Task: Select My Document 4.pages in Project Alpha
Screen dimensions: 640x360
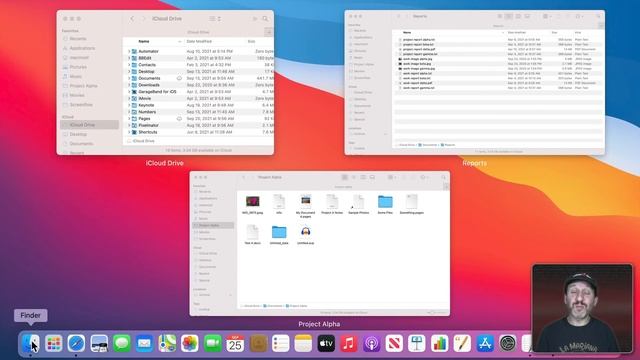Action: point(305,202)
